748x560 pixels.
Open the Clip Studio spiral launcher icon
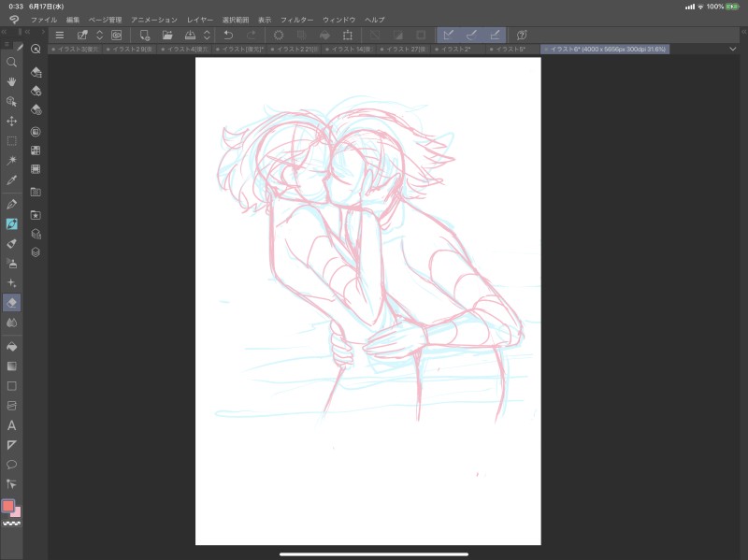pyautogui.click(x=116, y=35)
